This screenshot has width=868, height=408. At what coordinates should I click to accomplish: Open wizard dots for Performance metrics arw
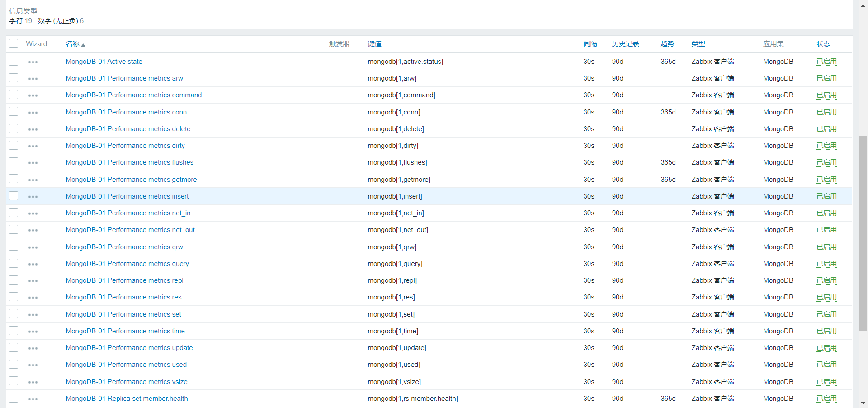click(x=33, y=79)
